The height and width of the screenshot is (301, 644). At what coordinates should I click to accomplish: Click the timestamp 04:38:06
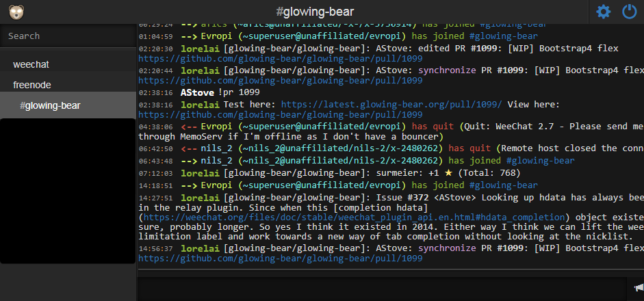(x=155, y=127)
